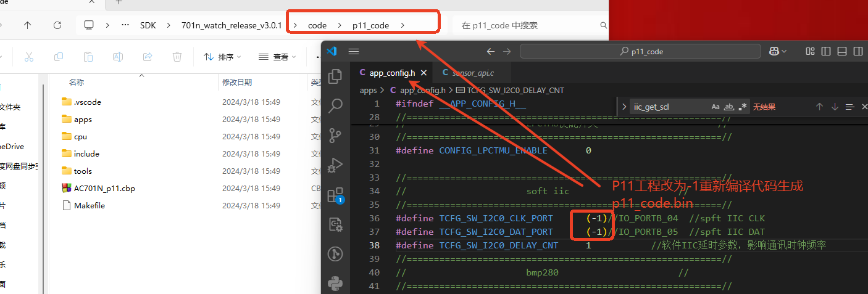Sort by the 修改日期 column header
The height and width of the screenshot is (294, 868).
(x=237, y=82)
